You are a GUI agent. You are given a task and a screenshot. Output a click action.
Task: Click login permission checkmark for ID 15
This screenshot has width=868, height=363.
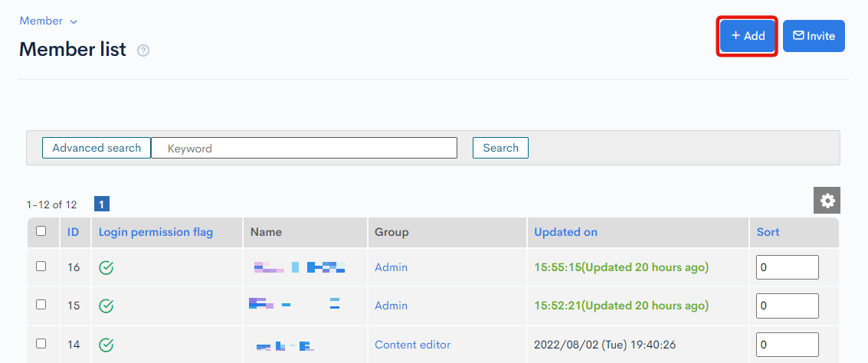pos(106,306)
